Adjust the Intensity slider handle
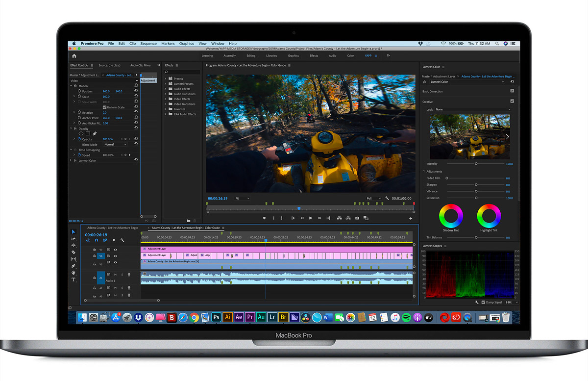 point(476,164)
